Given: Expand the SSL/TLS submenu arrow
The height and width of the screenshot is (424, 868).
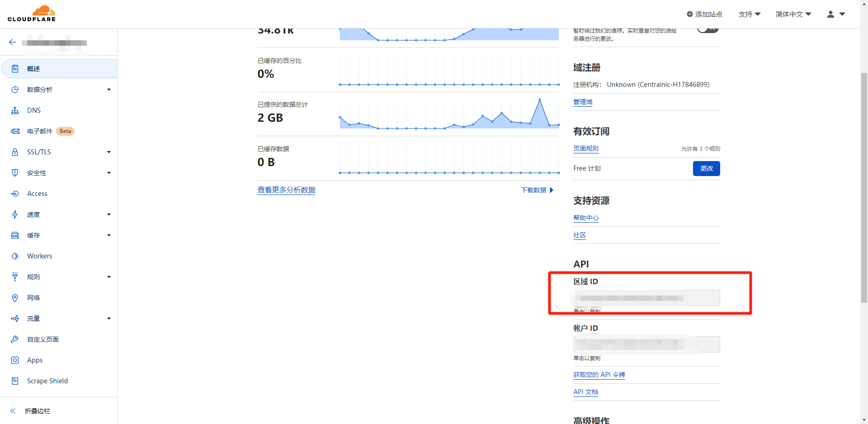Looking at the screenshot, I should point(109,152).
